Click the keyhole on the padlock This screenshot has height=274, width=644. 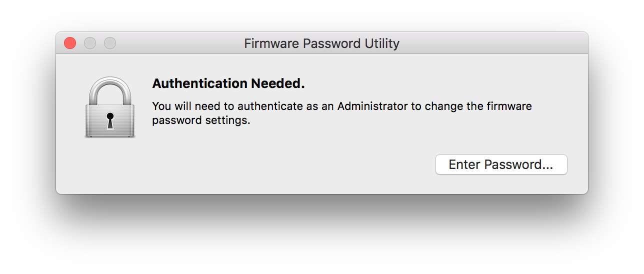(110, 120)
